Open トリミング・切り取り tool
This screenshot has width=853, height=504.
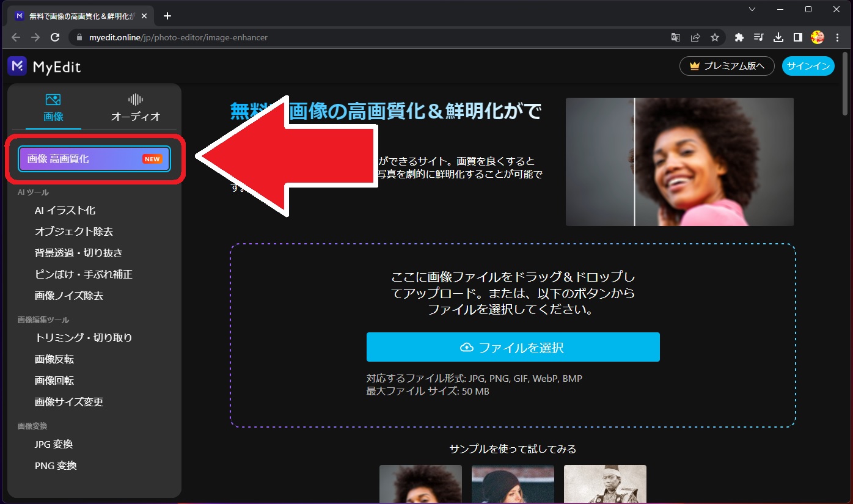84,338
